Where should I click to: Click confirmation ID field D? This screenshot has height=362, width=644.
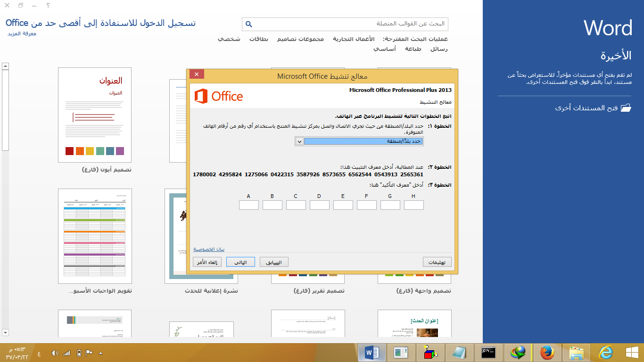click(x=320, y=205)
